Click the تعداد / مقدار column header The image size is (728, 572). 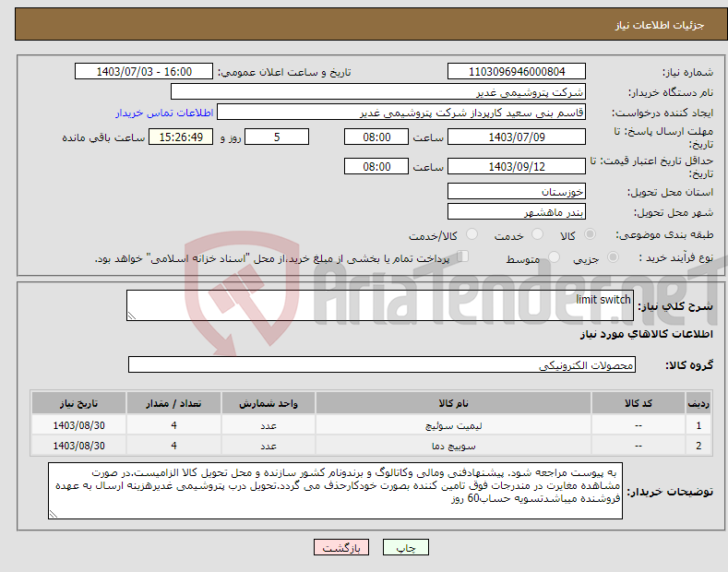click(173, 403)
